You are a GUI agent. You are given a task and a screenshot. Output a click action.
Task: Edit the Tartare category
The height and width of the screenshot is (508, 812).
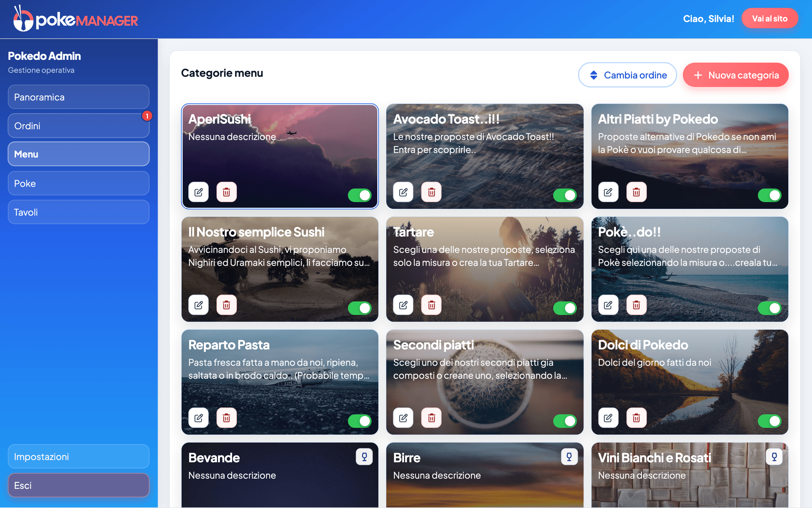403,305
